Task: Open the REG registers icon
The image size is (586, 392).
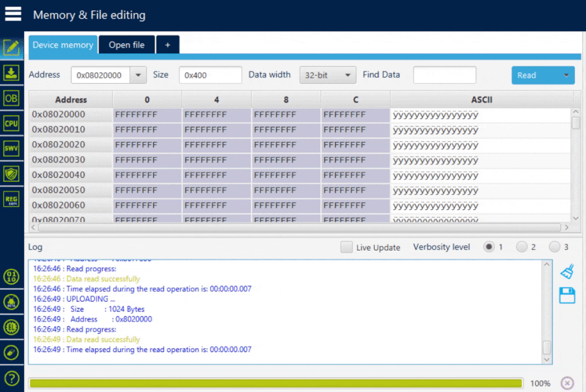Action: (x=11, y=199)
